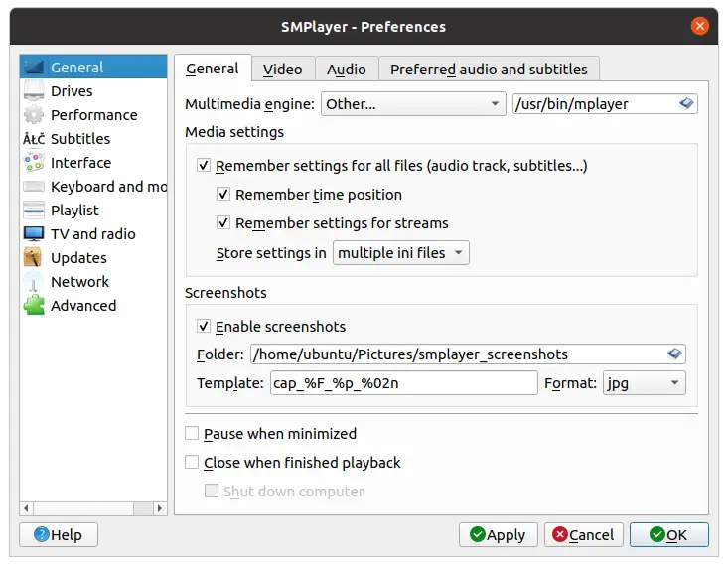Screen dimensions: 728x566
Task: Select the TV and radio monitor icon
Action: pyautogui.click(x=34, y=233)
